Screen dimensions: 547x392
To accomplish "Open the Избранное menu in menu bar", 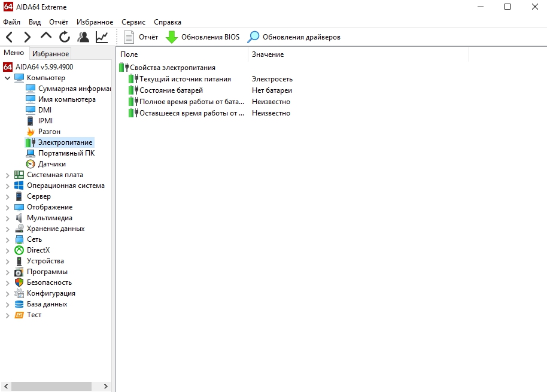I will click(95, 22).
